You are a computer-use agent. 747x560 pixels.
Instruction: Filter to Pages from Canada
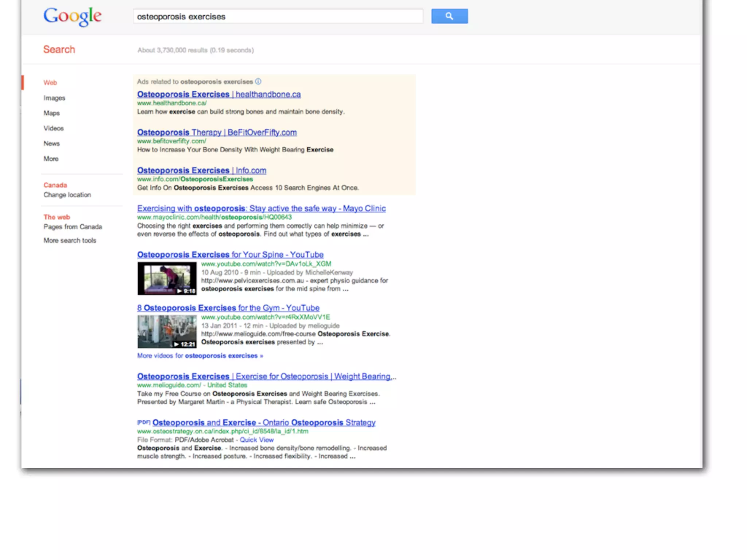pyautogui.click(x=73, y=227)
